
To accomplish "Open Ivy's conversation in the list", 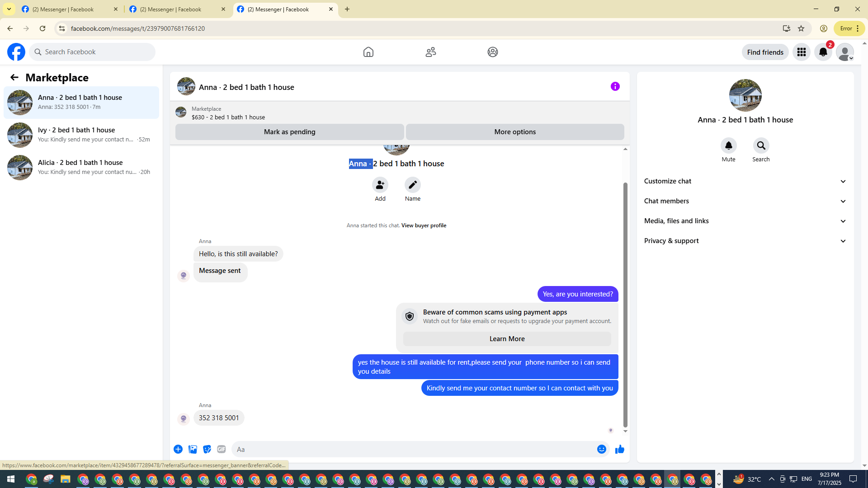I will [81, 135].
